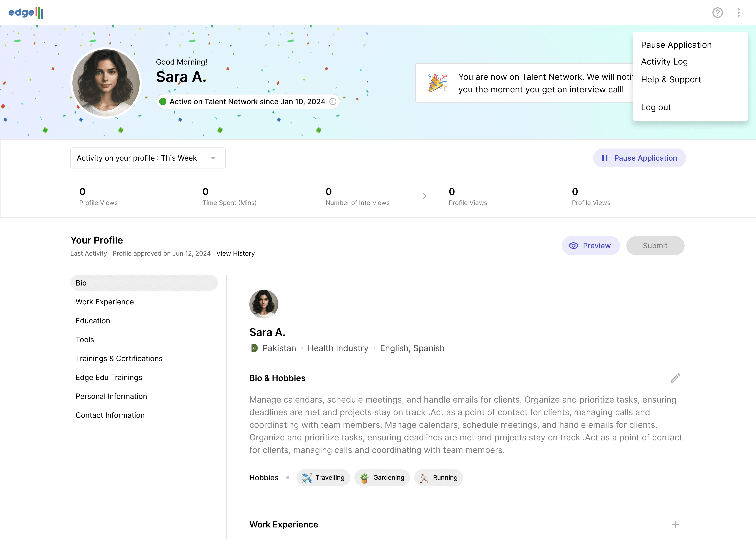Click the edge logo in header
Screen dimensions: 756x539
[26, 13]
